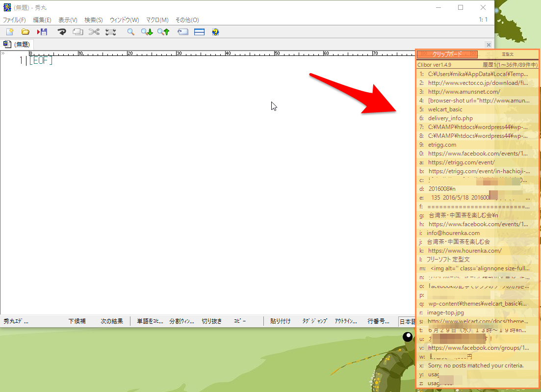Click the 行番号 function key button
Image resolution: width=541 pixels, height=392 pixels.
pyautogui.click(x=379, y=321)
